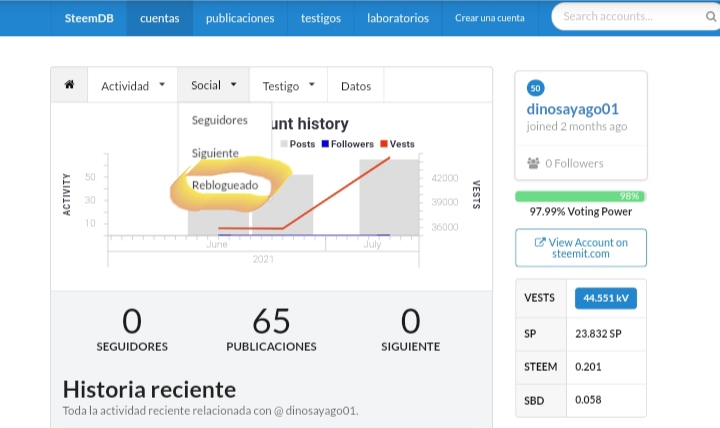Click View Account on steemit.com button
The height and width of the screenshot is (428, 720).
pyautogui.click(x=581, y=248)
